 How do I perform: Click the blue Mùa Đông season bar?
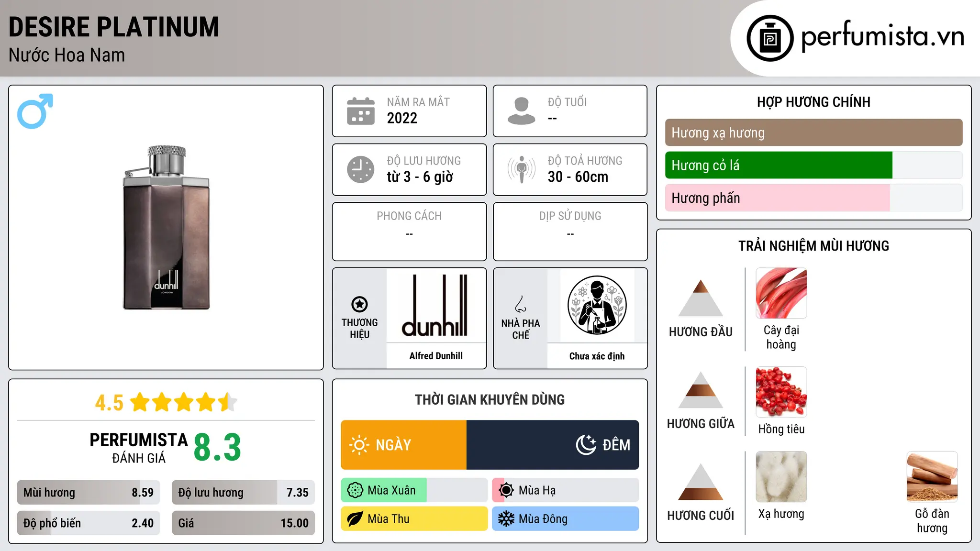tap(566, 519)
